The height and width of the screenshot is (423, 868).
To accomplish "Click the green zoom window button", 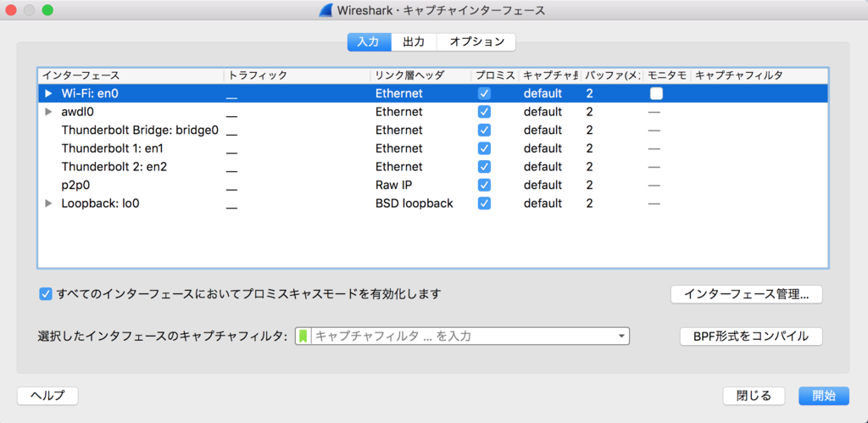I will [47, 10].
